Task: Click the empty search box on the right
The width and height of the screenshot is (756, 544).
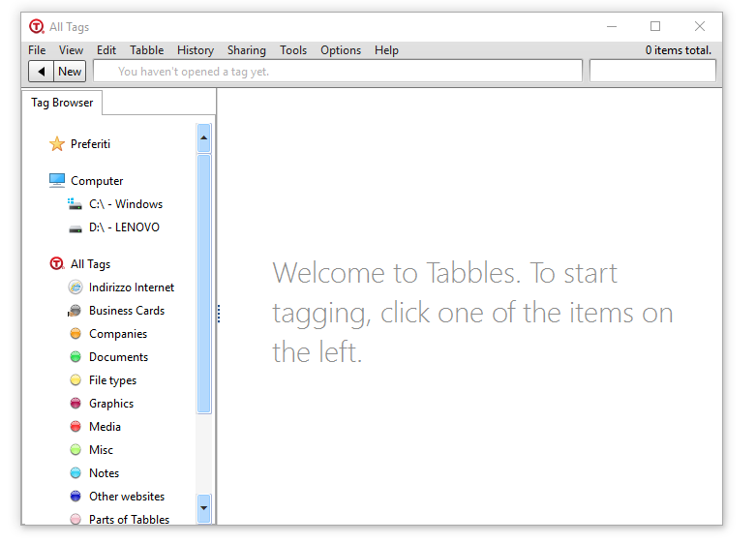Action: tap(652, 72)
